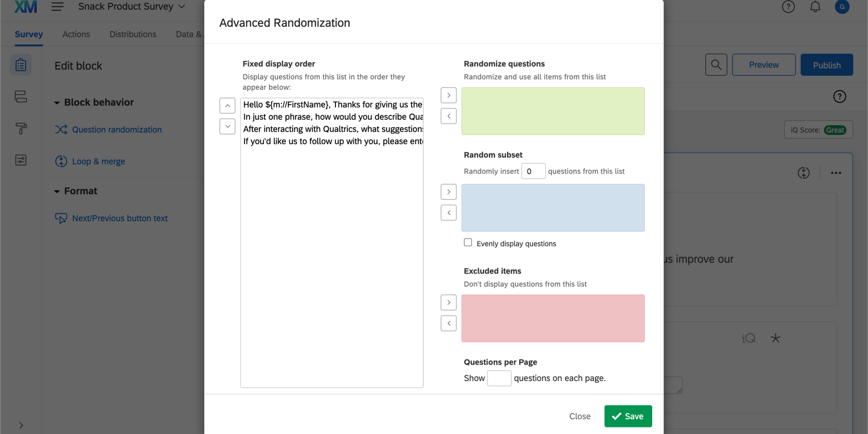The height and width of the screenshot is (434, 868).
Task: Switch to the Actions tab
Action: click(76, 34)
